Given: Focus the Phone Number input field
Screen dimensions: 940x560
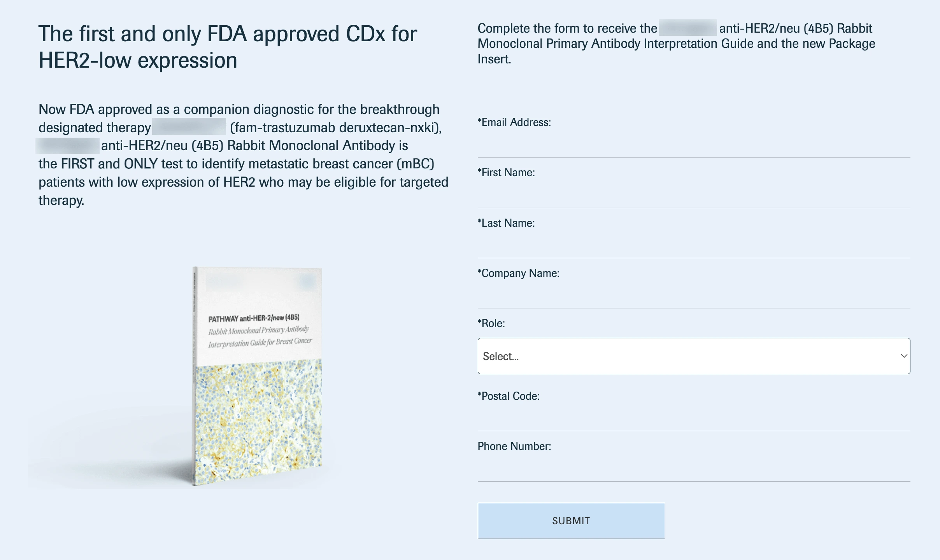Looking at the screenshot, I should pyautogui.click(x=693, y=469).
